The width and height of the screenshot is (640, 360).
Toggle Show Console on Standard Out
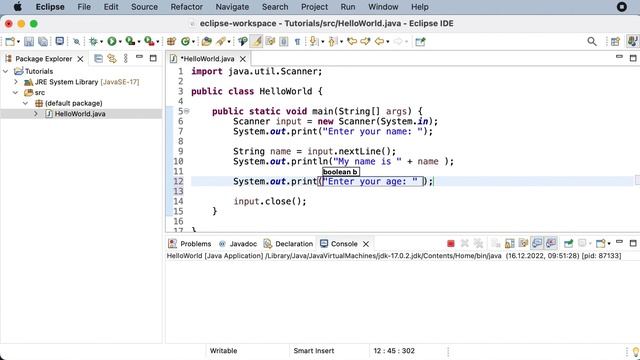pyautogui.click(x=537, y=244)
